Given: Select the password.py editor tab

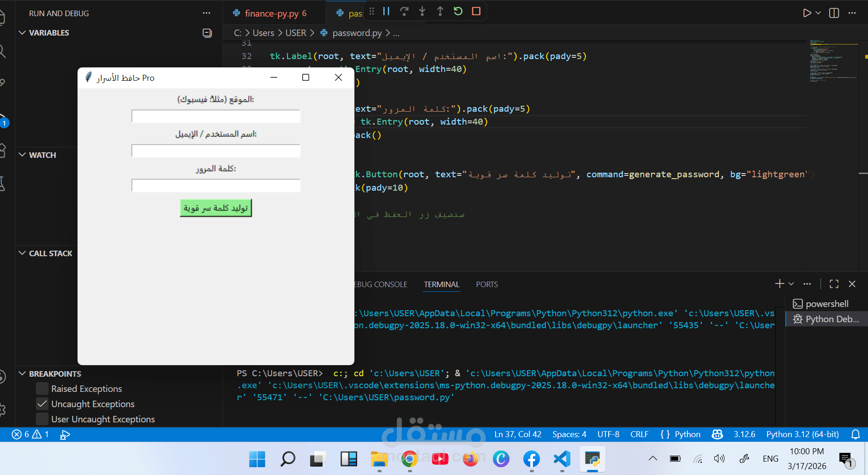Looking at the screenshot, I should [x=349, y=13].
